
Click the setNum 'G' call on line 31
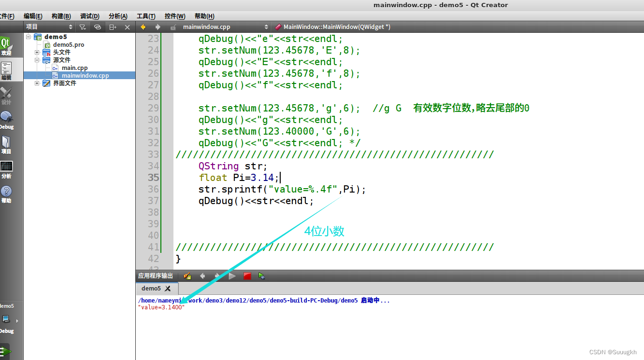point(279,131)
